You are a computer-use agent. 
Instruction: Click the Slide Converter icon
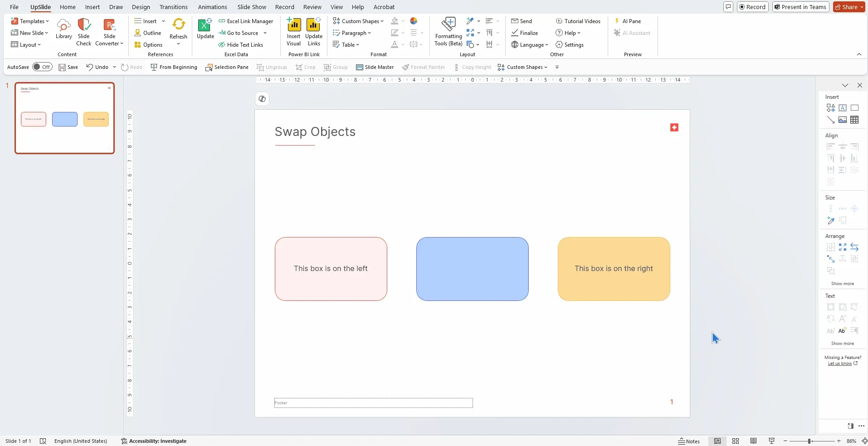click(109, 32)
